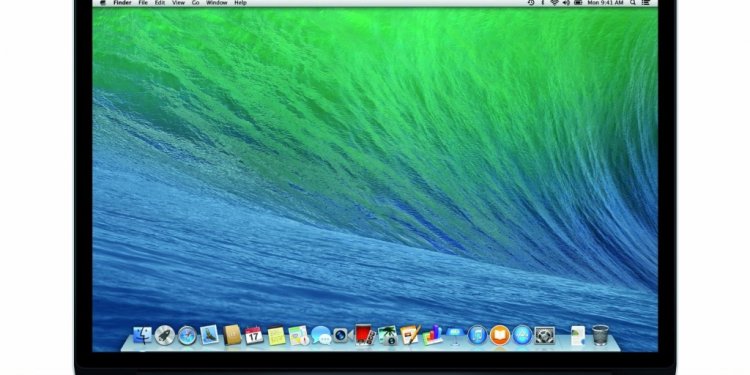750x375 pixels.
Task: Open the yellow Notes app
Action: coord(276,336)
